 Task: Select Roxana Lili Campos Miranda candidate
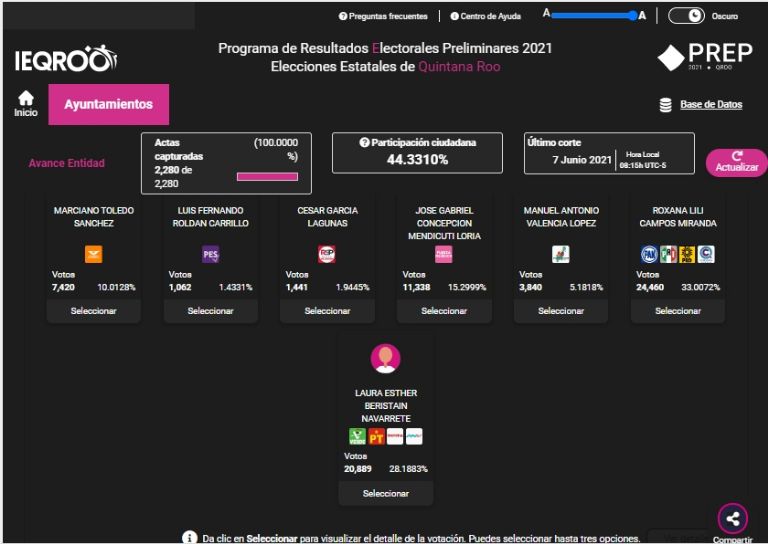click(x=678, y=311)
